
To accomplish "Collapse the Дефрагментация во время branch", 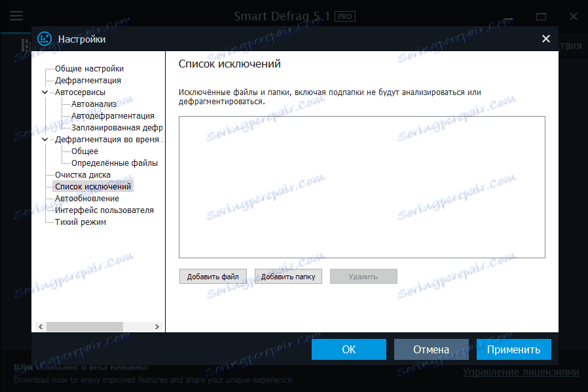I will pyautogui.click(x=45, y=139).
